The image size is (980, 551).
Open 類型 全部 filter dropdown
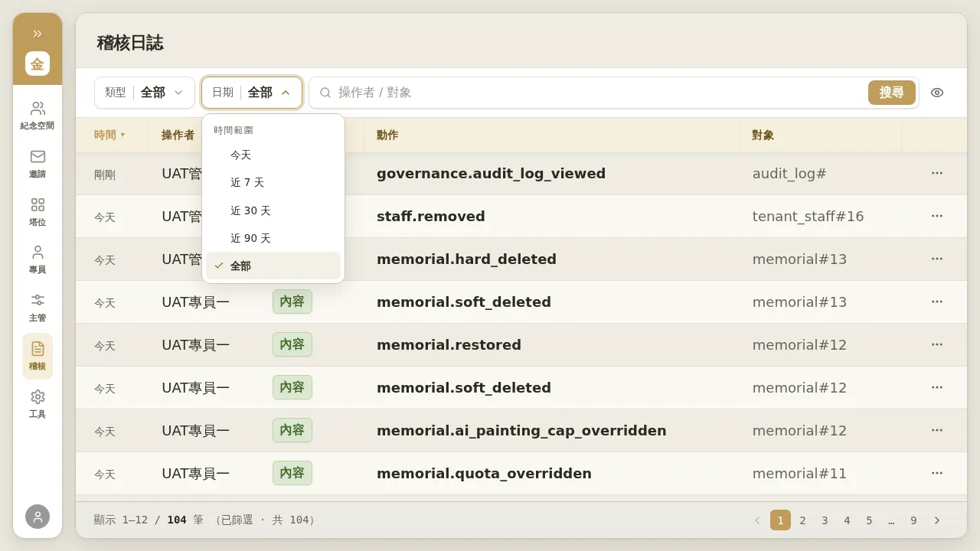coord(145,93)
